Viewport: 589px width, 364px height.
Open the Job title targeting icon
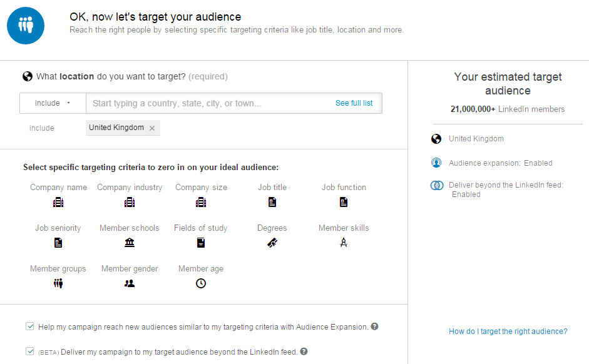coord(272,202)
